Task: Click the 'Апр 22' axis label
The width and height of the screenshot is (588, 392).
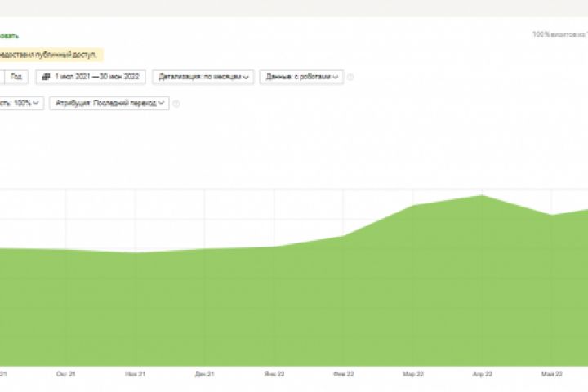Action: pos(483,374)
